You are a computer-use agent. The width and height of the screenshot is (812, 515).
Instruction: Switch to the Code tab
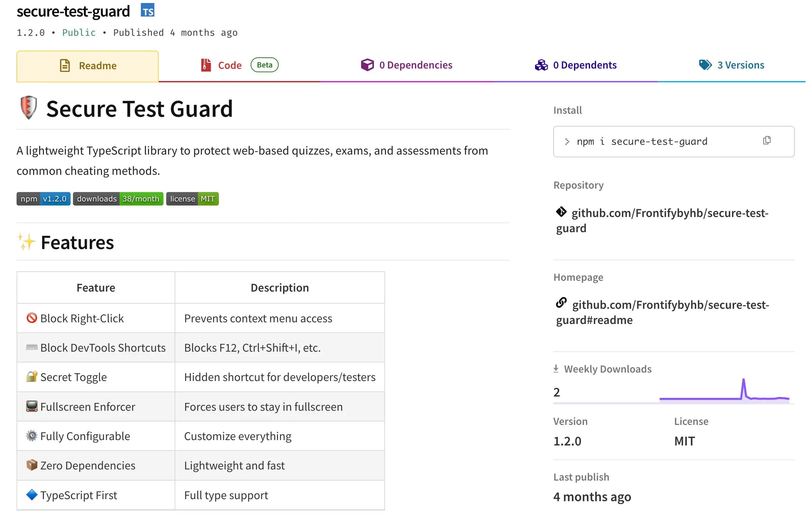click(239, 65)
